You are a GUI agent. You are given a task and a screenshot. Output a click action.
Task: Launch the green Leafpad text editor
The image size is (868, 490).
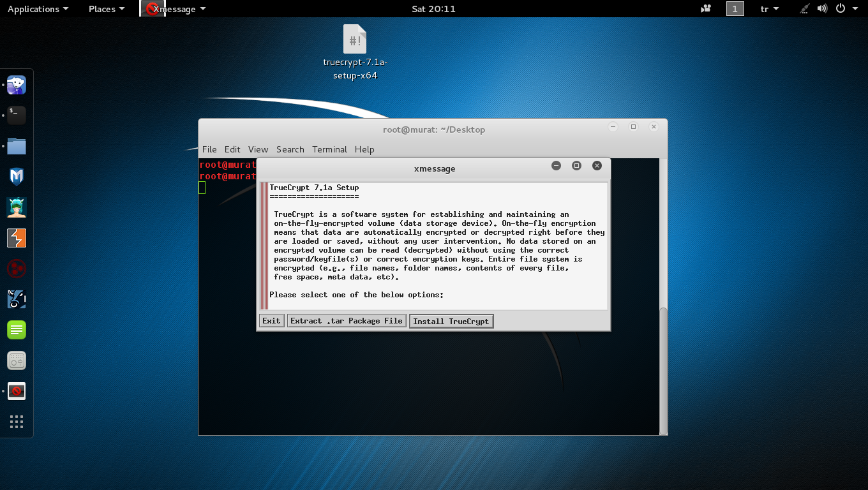(x=17, y=330)
